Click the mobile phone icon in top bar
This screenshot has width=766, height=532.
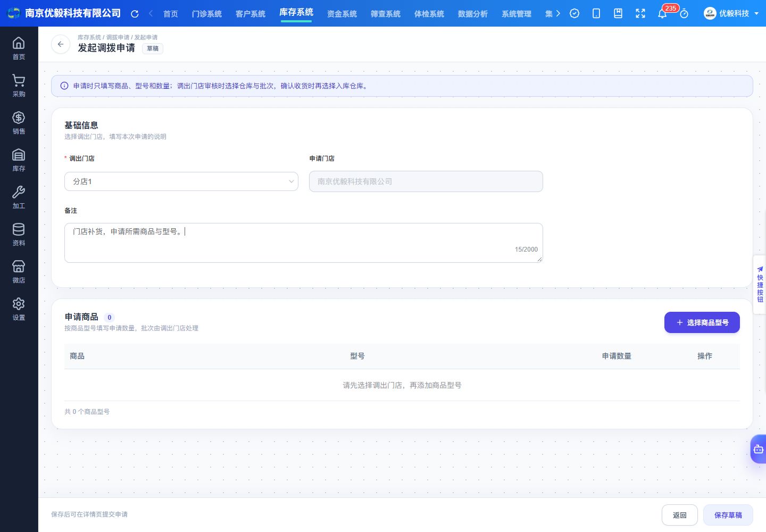click(x=596, y=14)
